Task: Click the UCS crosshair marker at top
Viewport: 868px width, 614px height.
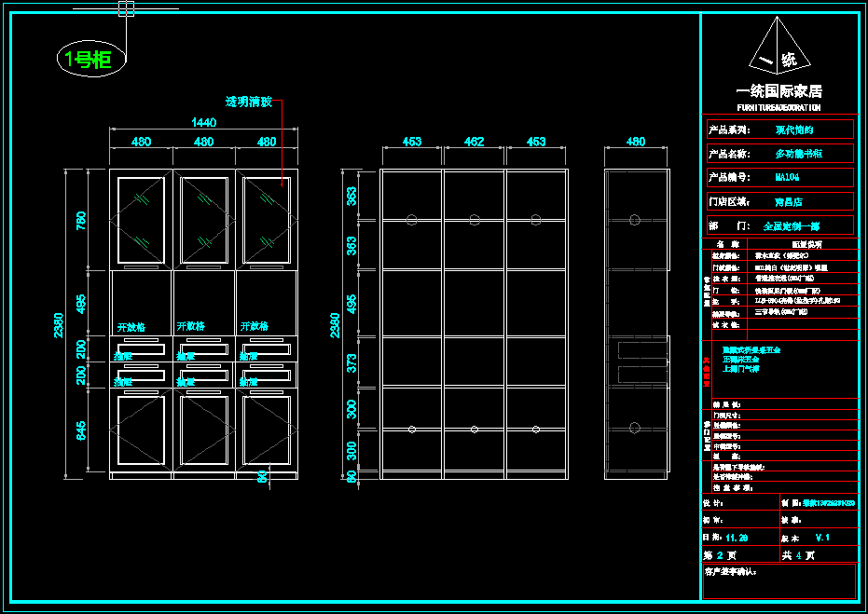Action: pos(126,9)
